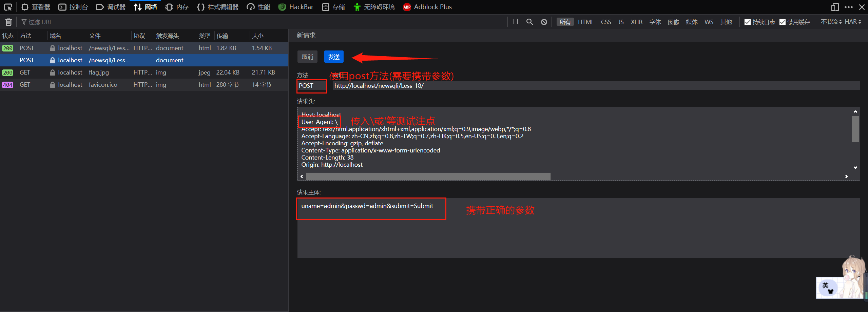Open the Storage (存储) tab
Image resolution: width=868 pixels, height=312 pixels.
pos(333,7)
